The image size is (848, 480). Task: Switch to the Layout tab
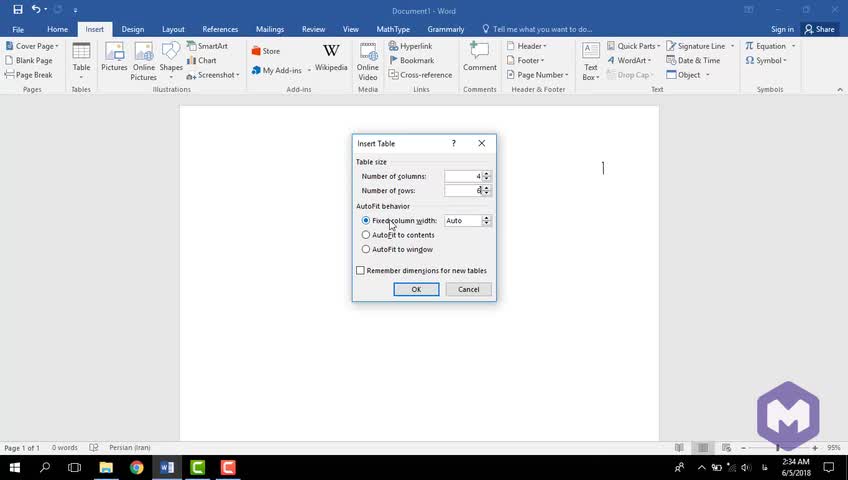coord(173,29)
